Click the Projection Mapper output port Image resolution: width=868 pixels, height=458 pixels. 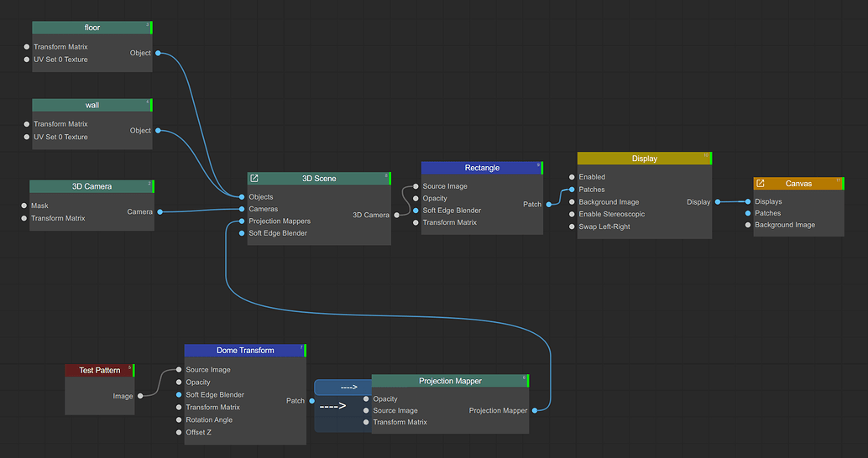tap(534, 410)
